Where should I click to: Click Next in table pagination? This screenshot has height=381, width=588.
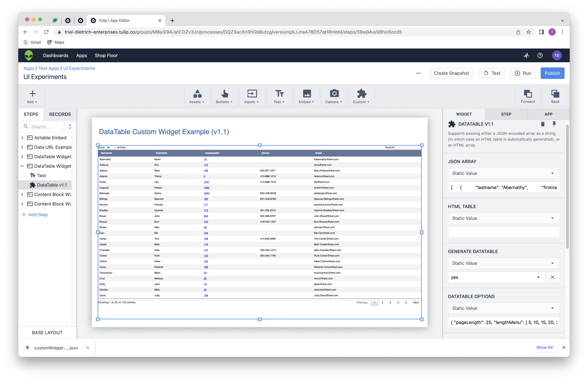[416, 302]
